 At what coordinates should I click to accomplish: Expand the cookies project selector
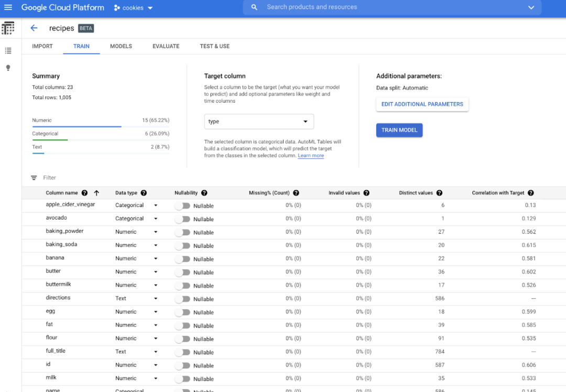[133, 8]
